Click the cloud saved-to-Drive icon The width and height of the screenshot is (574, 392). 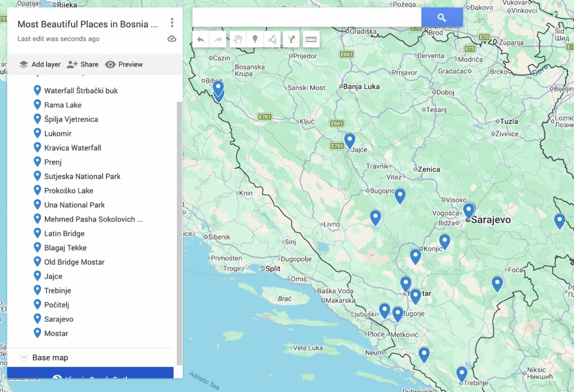[x=172, y=39]
